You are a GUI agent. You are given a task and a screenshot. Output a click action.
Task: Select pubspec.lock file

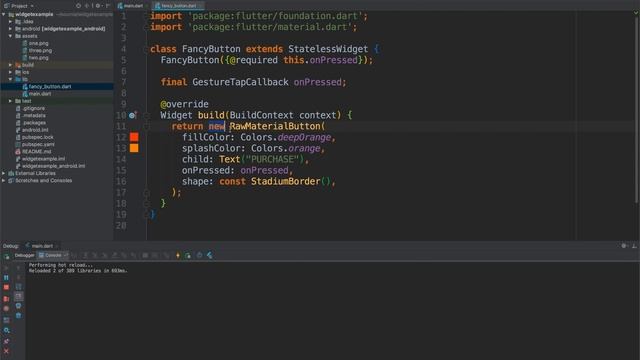click(x=38, y=137)
